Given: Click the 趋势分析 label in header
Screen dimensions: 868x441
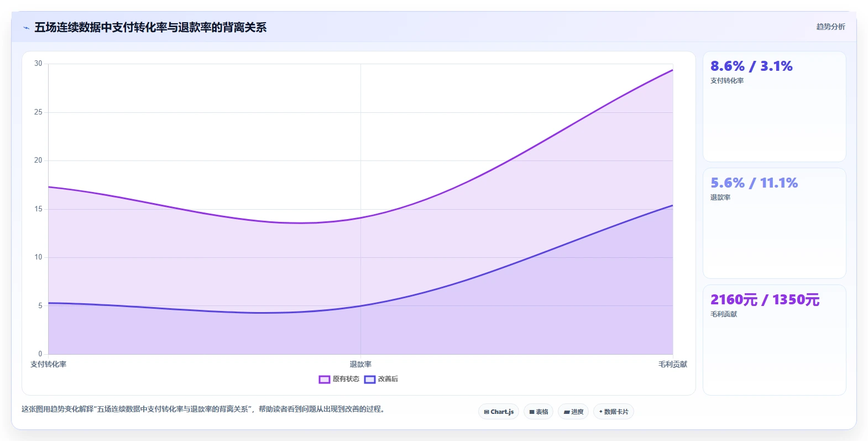Looking at the screenshot, I should coord(830,27).
